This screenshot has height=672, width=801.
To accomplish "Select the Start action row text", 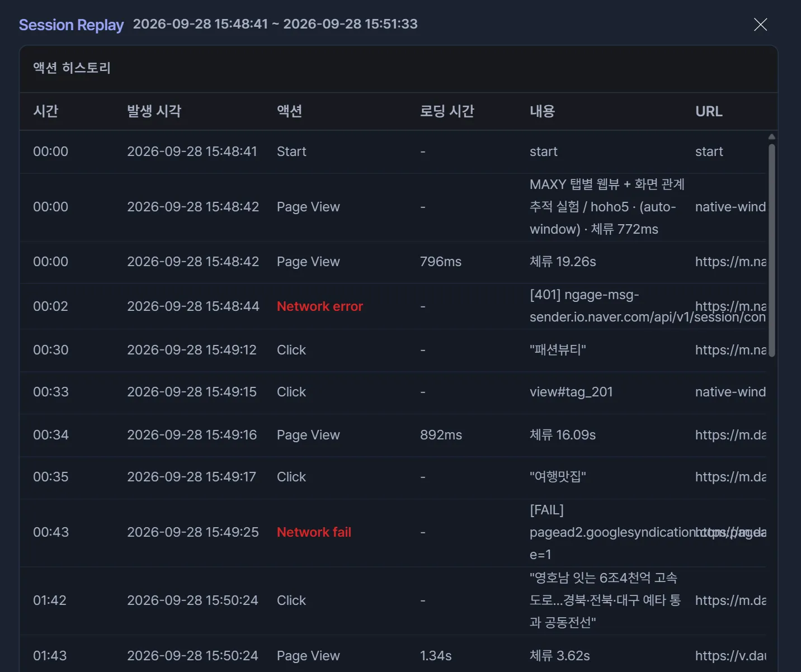I will [x=291, y=152].
